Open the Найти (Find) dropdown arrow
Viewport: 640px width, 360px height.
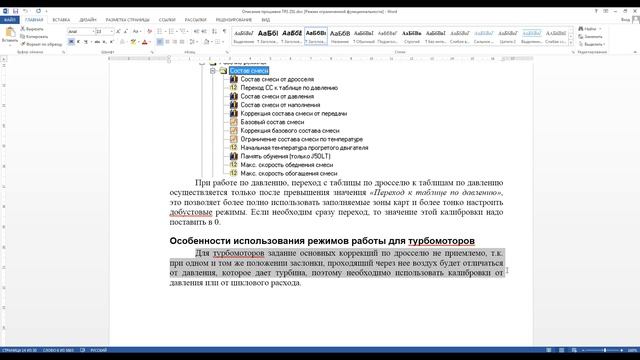tap(600, 29)
